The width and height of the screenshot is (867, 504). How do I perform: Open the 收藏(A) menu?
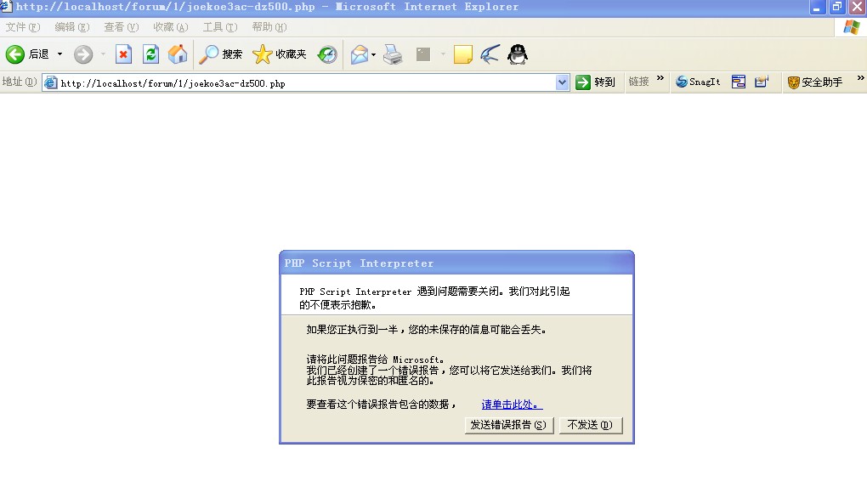(170, 27)
